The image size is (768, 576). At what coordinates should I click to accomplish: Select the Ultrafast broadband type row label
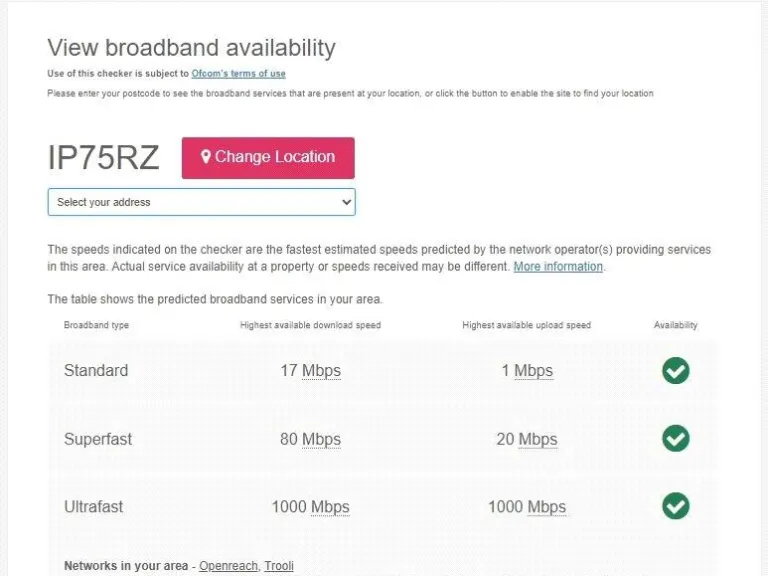point(94,507)
